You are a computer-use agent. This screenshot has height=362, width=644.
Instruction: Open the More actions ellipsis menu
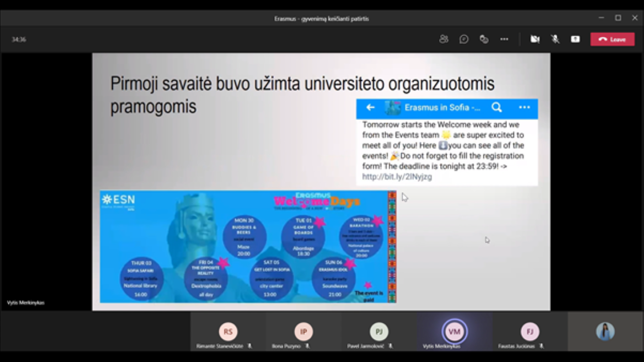point(504,39)
